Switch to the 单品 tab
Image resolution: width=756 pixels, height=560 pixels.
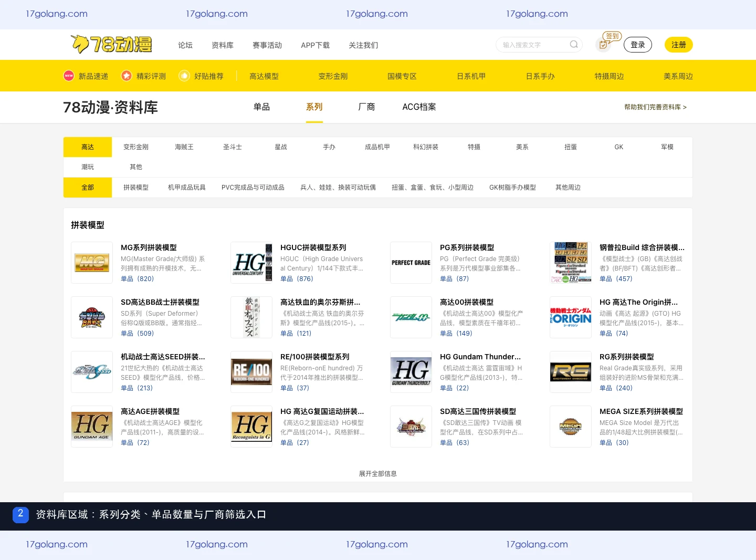point(261,107)
